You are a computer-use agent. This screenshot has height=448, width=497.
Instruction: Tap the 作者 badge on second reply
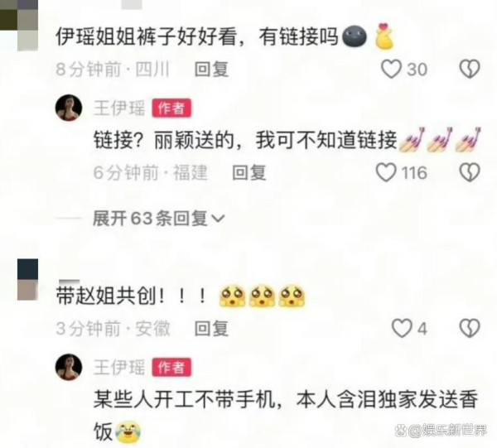tap(171, 368)
